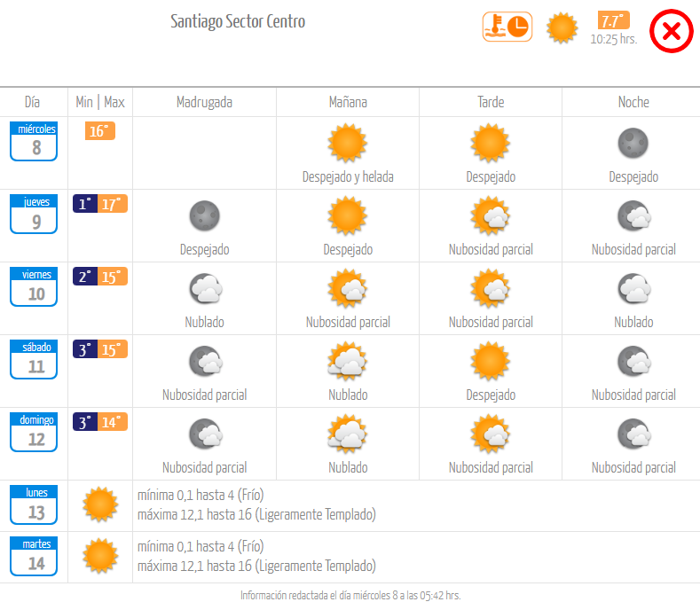This screenshot has width=700, height=602.
Task: Click the 1° minimum temperature badge for jueves
Action: [85, 204]
